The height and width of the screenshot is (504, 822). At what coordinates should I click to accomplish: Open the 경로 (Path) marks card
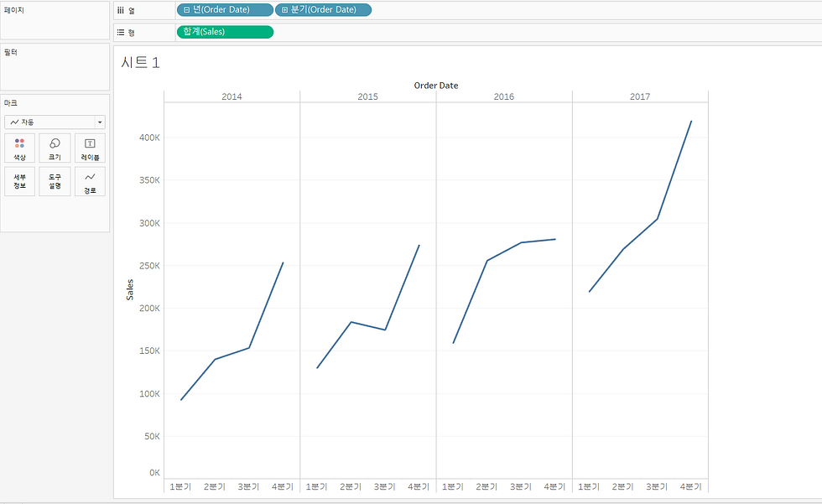(90, 181)
